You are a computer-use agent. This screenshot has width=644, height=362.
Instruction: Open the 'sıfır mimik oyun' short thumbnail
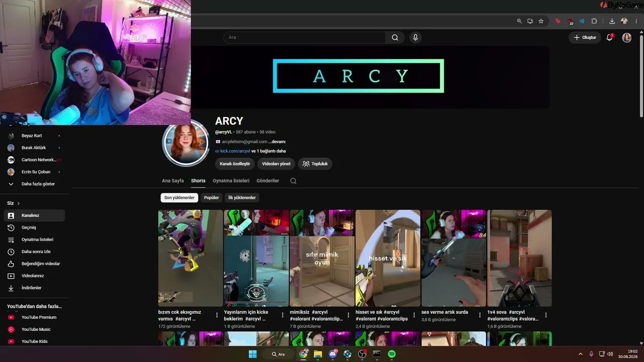click(322, 258)
